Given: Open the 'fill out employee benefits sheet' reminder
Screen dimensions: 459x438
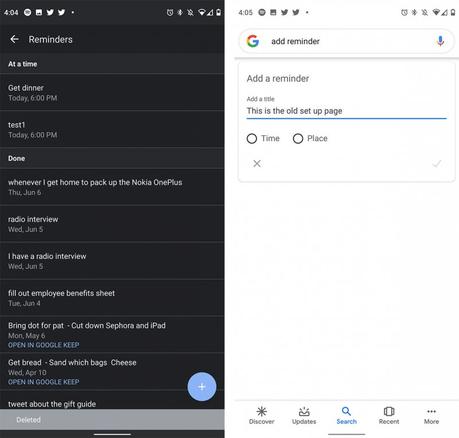Looking at the screenshot, I should pos(112,298).
